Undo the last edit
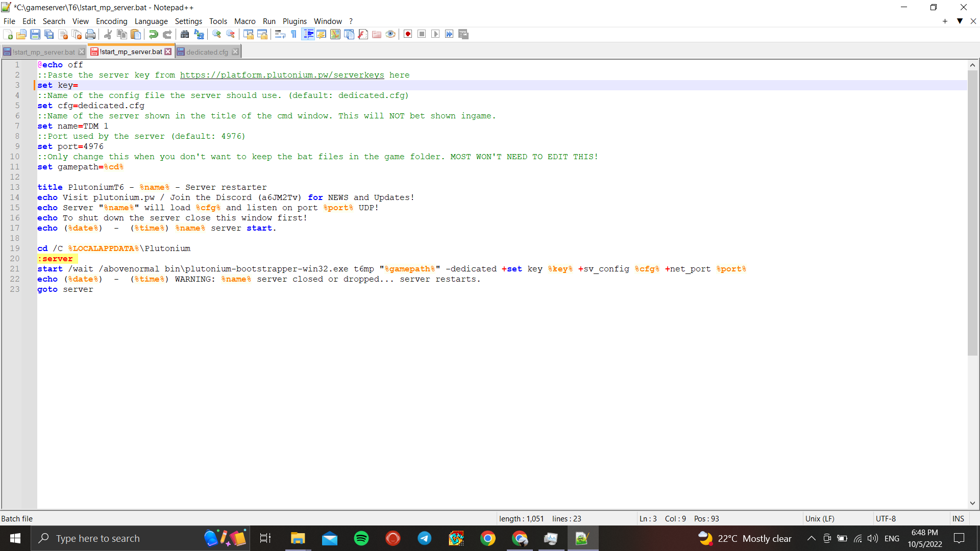This screenshot has height=551, width=980. [x=153, y=34]
